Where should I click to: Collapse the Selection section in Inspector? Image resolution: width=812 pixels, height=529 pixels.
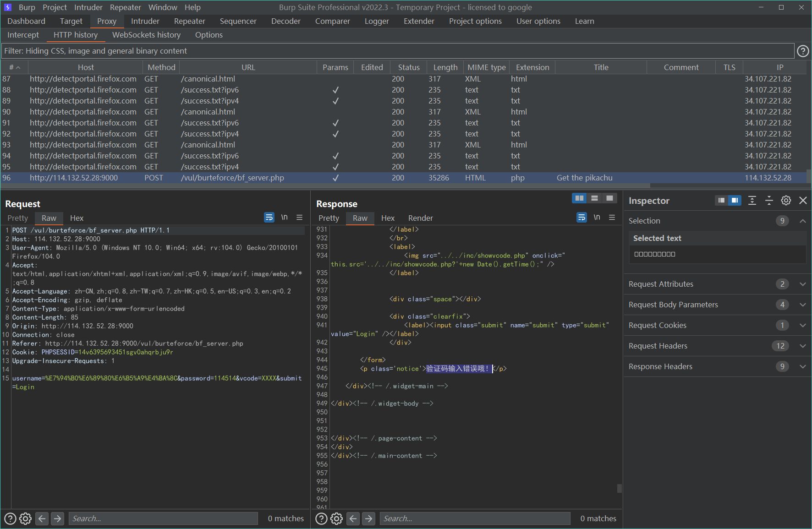(803, 221)
